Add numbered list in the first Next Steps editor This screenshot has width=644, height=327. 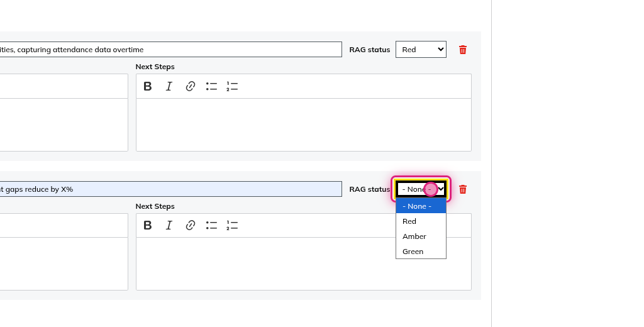[232, 86]
